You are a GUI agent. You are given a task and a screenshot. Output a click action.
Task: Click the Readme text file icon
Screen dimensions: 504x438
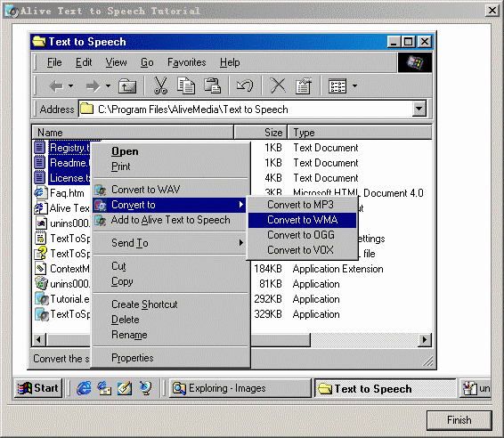(39, 163)
